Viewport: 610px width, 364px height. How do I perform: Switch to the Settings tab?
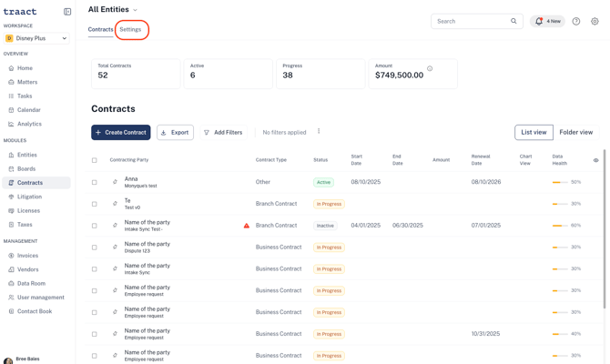(130, 29)
